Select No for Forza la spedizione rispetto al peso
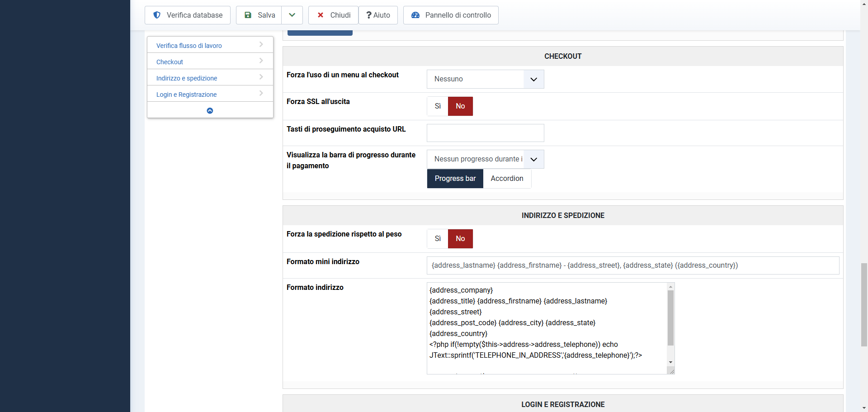Viewport: 868px width, 412px height. click(460, 239)
